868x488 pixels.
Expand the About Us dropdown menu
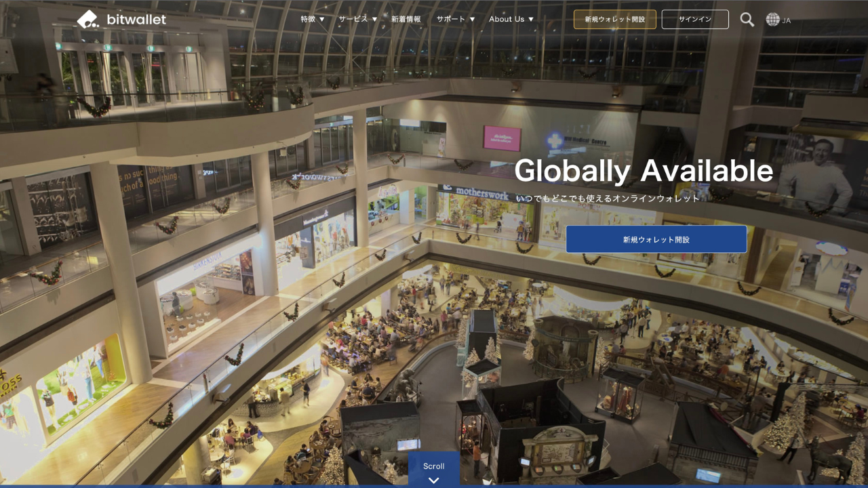point(511,19)
